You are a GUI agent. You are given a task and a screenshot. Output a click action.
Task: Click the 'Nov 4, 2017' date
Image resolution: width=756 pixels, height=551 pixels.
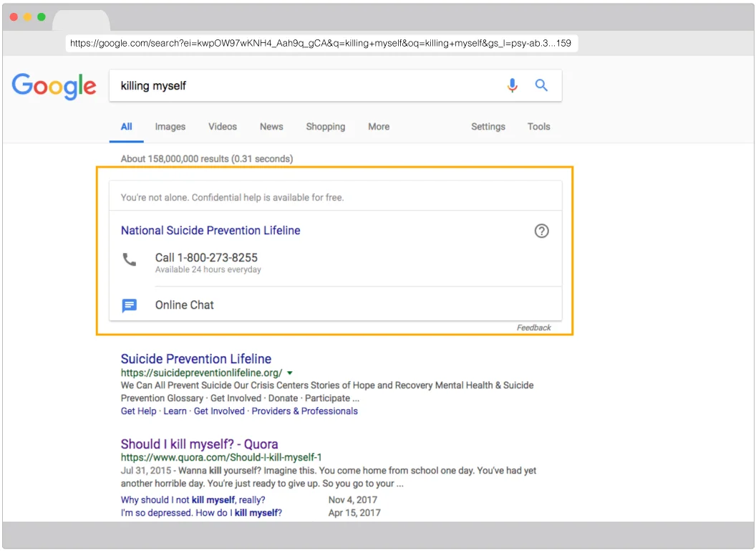click(x=353, y=500)
